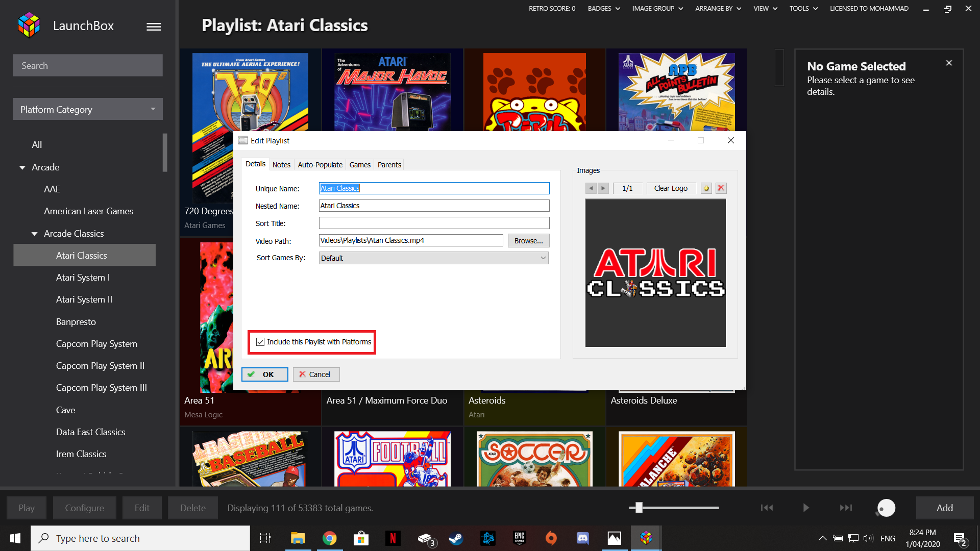
Task: Cancel the Edit Playlist dialog
Action: coord(316,374)
